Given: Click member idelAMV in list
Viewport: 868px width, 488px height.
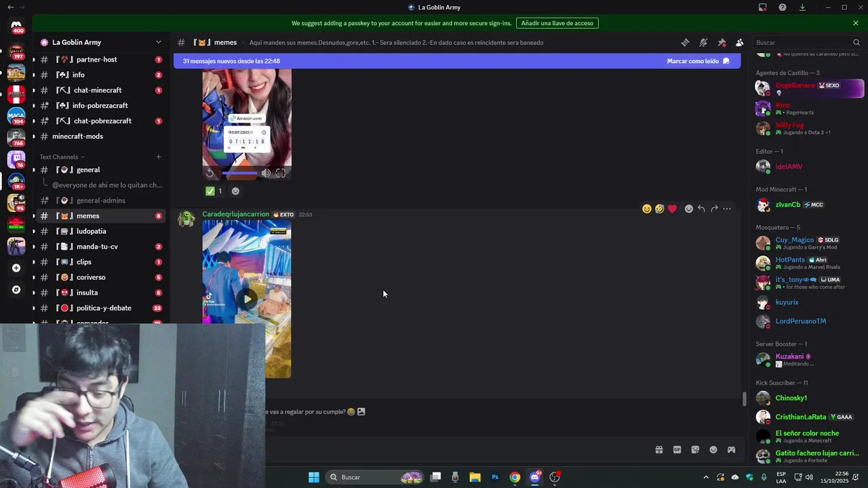Looking at the screenshot, I should tap(809, 167).
